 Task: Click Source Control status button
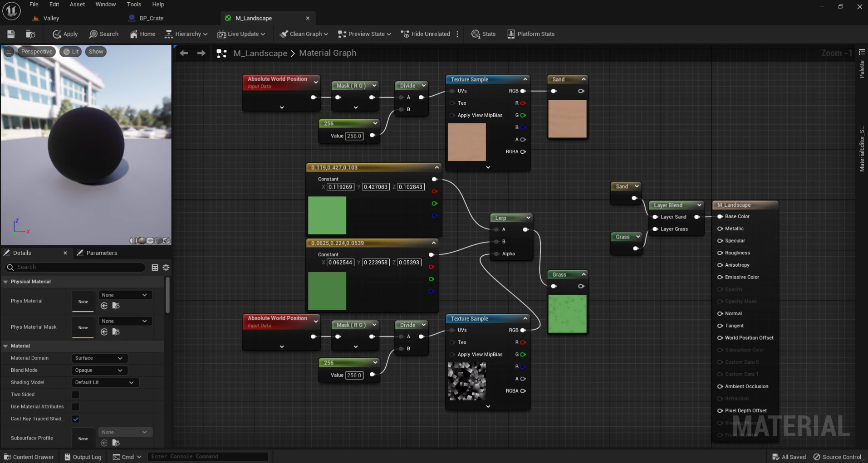(839, 457)
